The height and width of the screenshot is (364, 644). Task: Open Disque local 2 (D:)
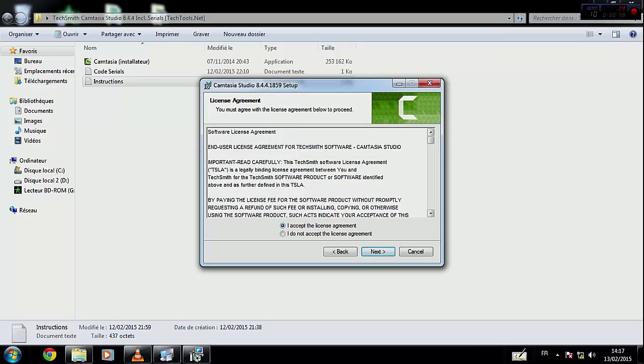click(46, 180)
